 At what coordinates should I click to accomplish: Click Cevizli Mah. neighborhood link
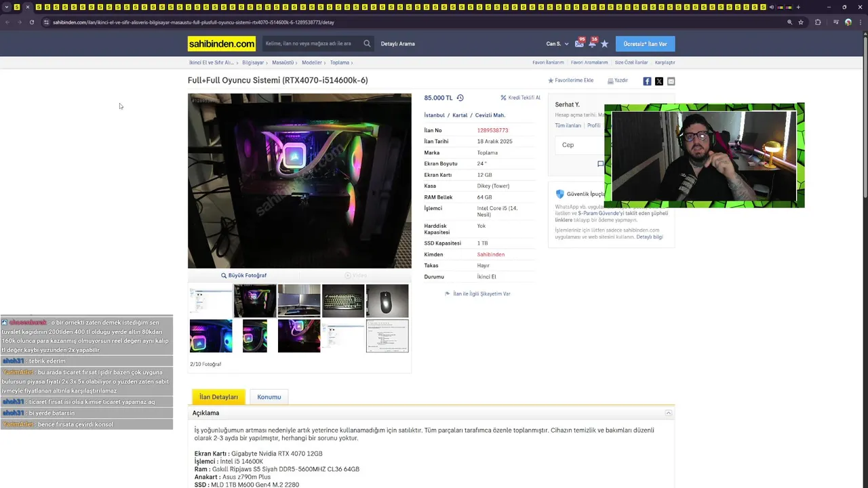[x=490, y=115]
